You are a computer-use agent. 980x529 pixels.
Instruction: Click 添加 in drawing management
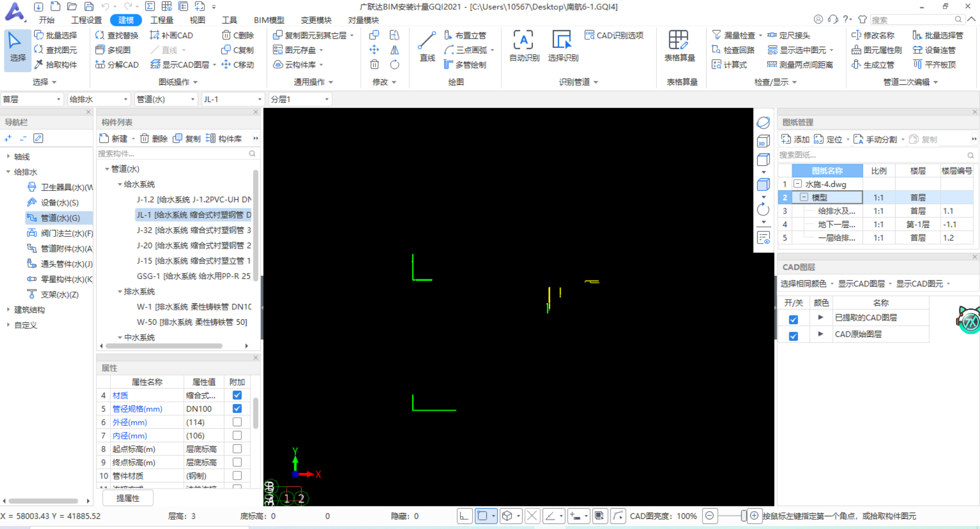click(x=795, y=139)
